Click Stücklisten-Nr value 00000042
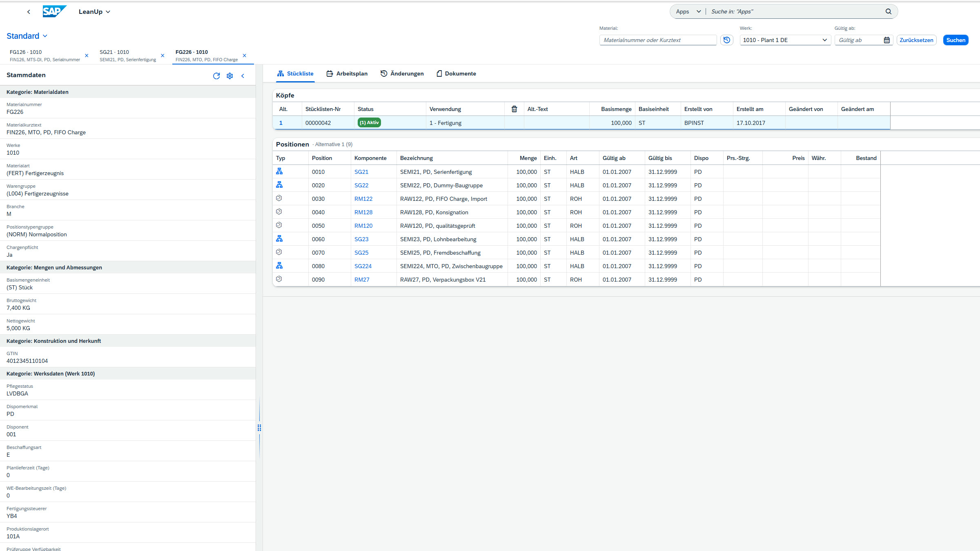980x551 pixels. [x=318, y=123]
